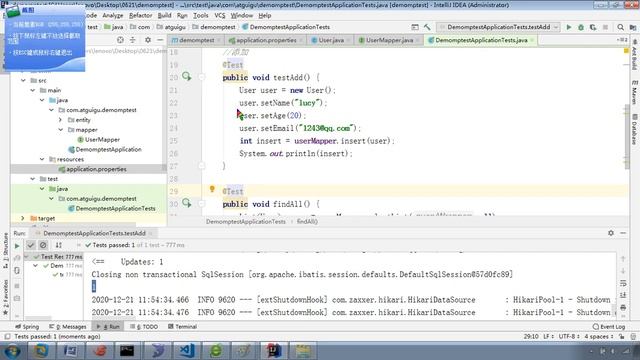
Task: Click the Stop icon in the top toolbar
Action: pyautogui.click(x=606, y=27)
